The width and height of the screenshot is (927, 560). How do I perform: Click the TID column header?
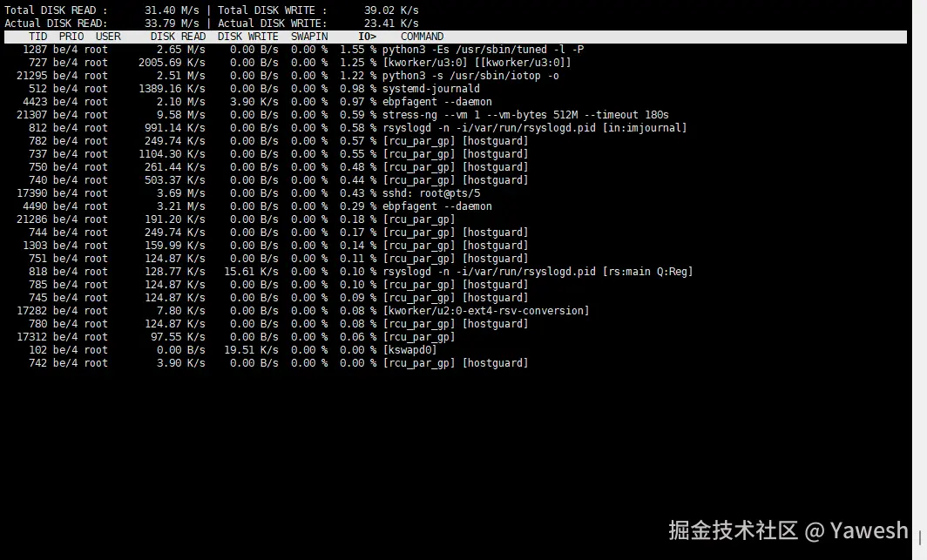click(x=37, y=37)
